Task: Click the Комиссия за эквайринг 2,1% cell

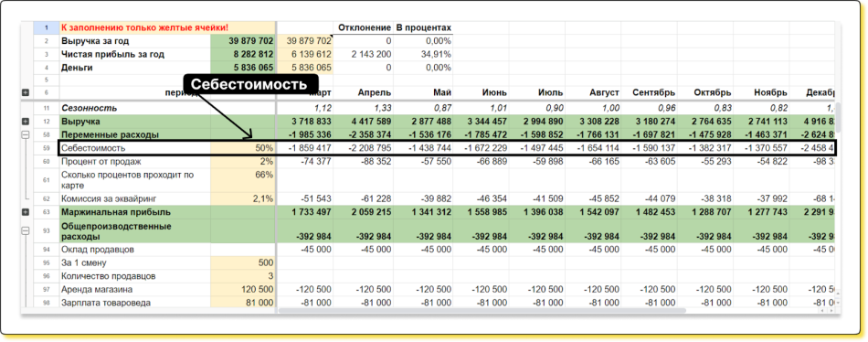Action: pos(242,199)
